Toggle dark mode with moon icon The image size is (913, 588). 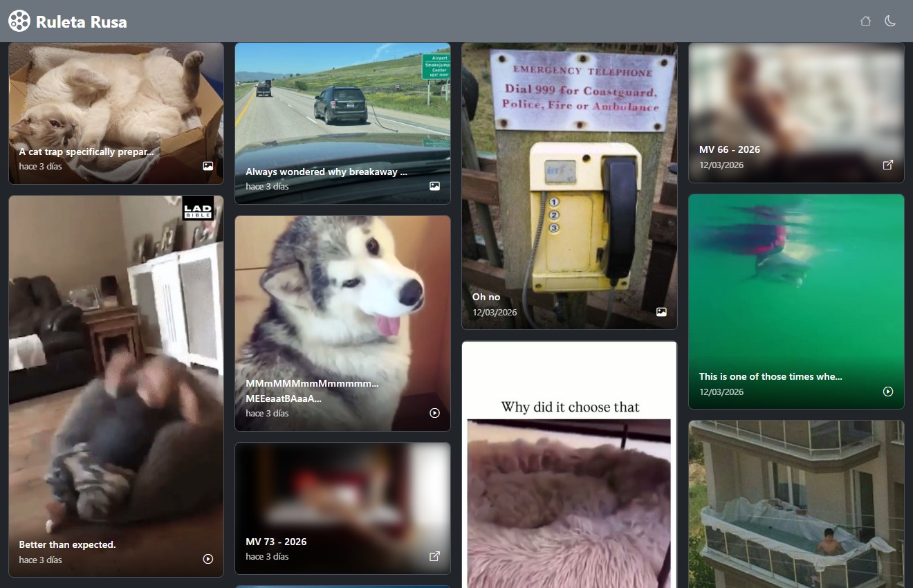point(890,21)
